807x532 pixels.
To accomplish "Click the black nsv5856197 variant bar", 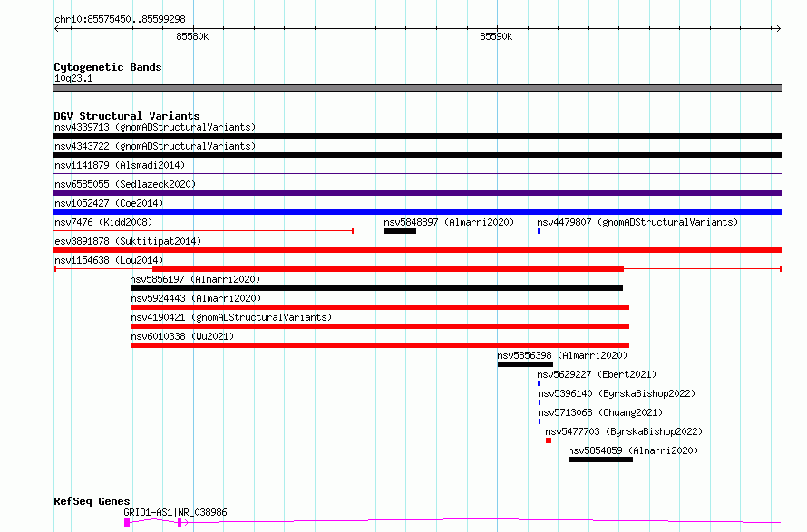I will pos(376,288).
